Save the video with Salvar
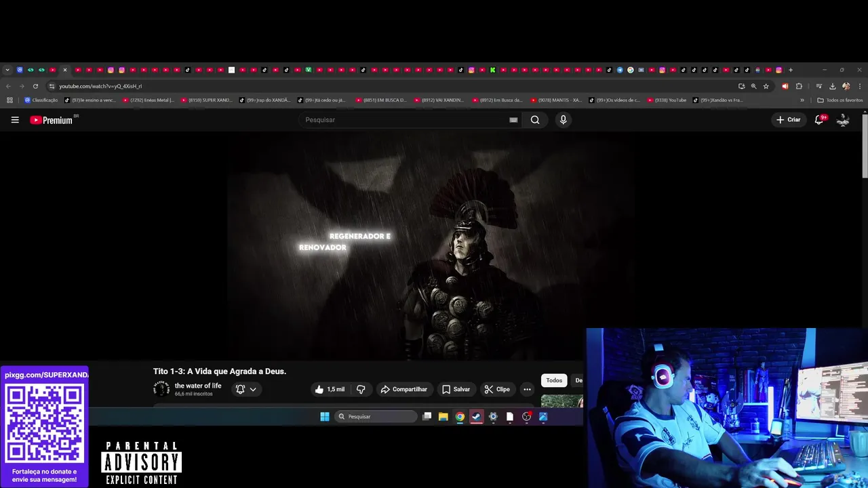 [456, 389]
